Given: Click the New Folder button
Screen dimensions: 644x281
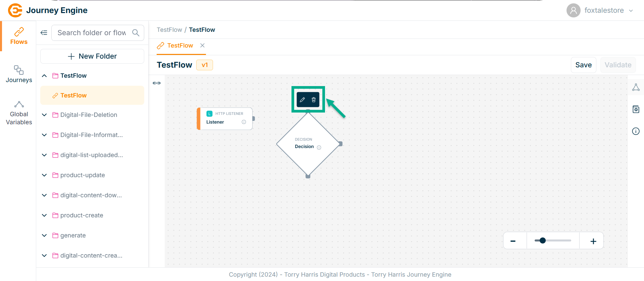Looking at the screenshot, I should 92,56.
